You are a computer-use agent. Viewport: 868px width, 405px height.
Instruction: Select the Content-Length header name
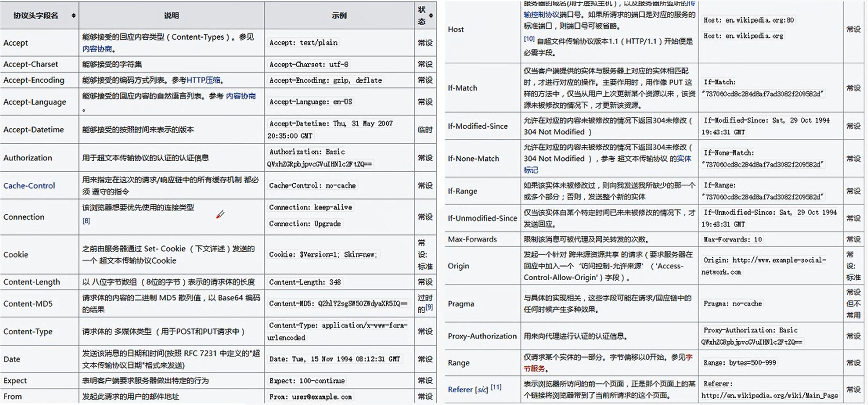(31, 282)
